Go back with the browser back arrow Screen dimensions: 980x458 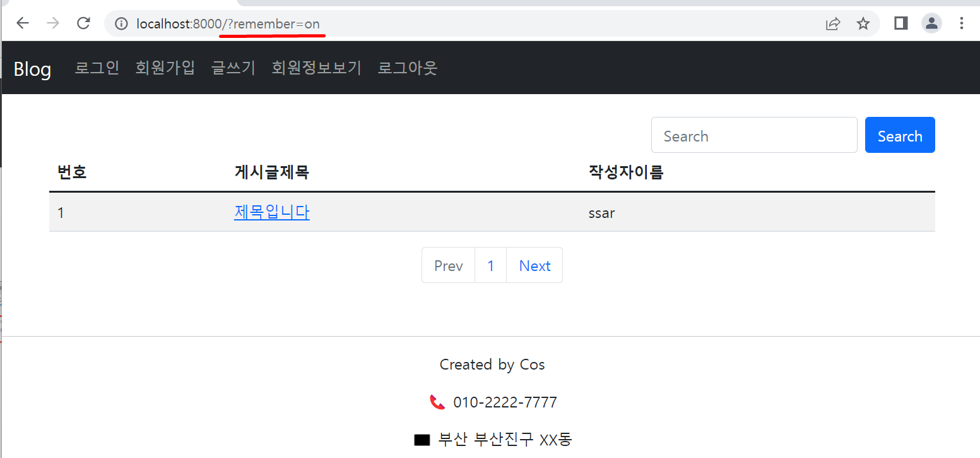click(23, 23)
